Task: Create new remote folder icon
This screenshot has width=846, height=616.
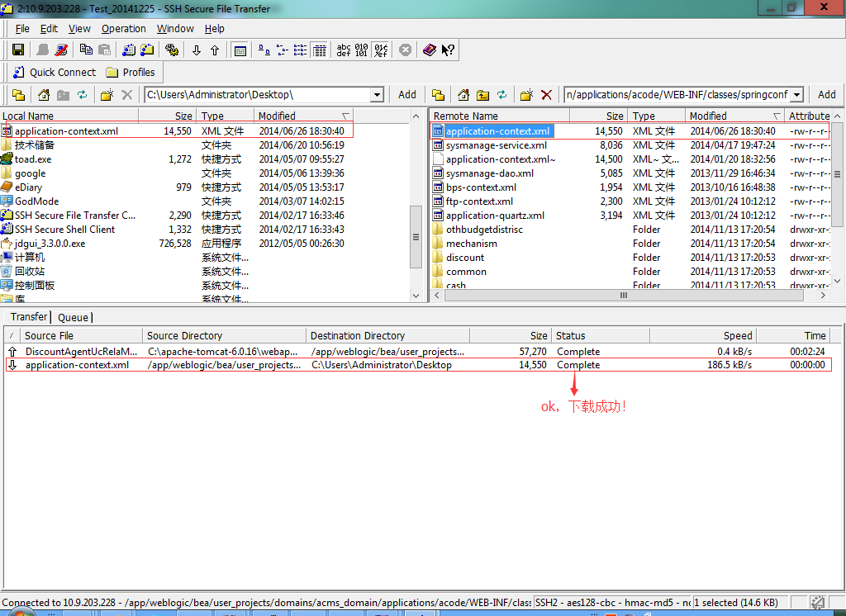Action: click(x=526, y=95)
